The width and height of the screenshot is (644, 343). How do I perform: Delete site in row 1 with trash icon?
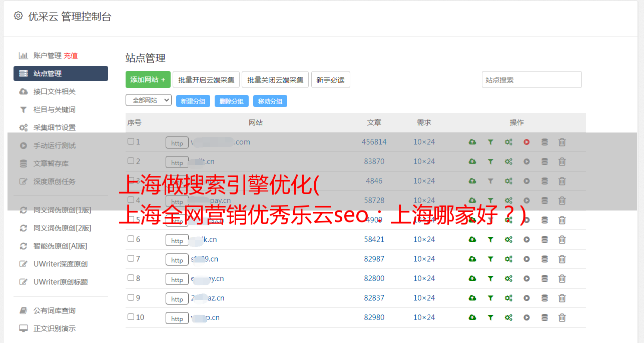[x=562, y=142]
